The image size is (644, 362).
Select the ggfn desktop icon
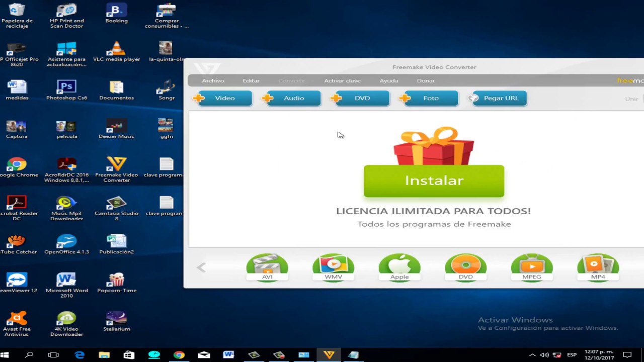pos(166,129)
